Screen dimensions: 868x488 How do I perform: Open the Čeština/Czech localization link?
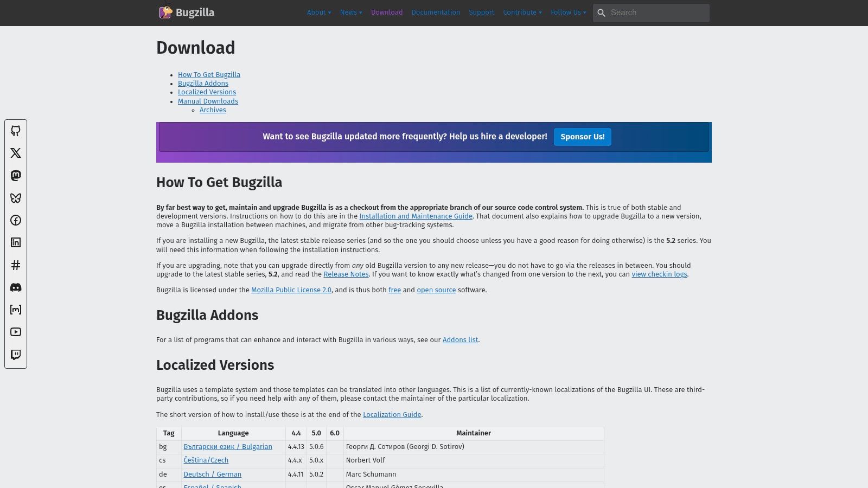[x=206, y=460]
